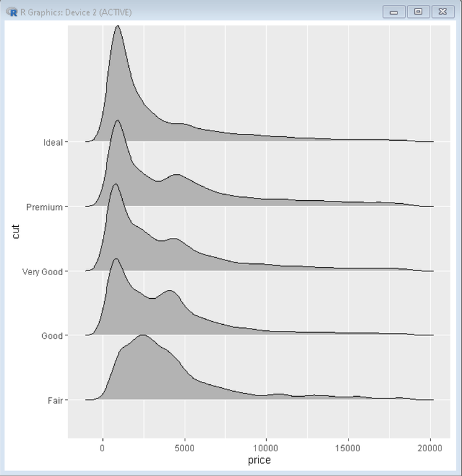Maximize the R Graphics Device window

point(418,12)
